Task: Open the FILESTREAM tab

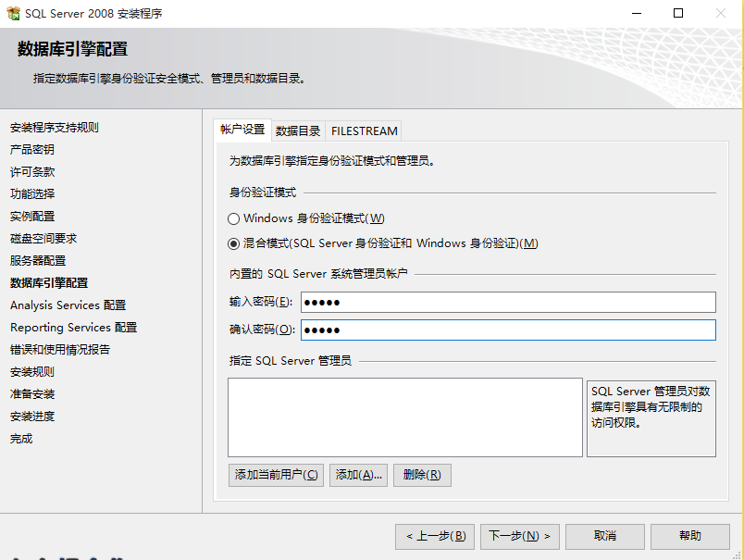Action: 364,131
